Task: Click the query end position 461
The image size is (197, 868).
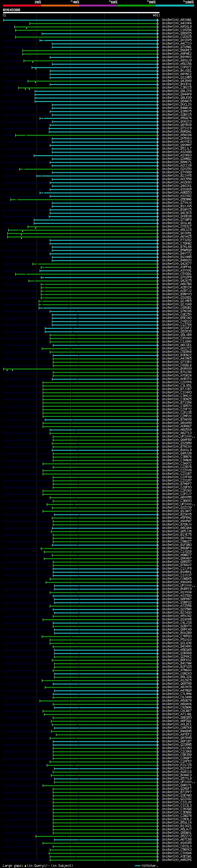Action: point(155,15)
